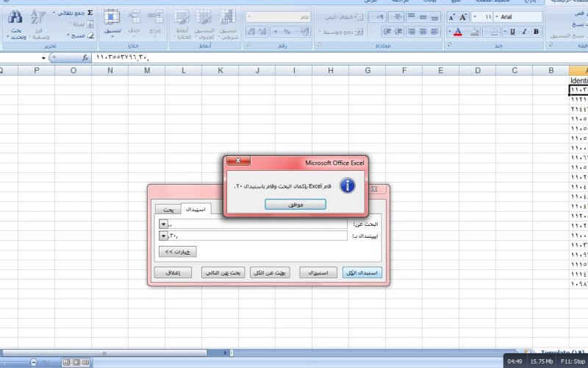Click استبدال الكل (Replace All) button
Image resolution: width=588 pixels, height=368 pixels.
[x=362, y=272]
